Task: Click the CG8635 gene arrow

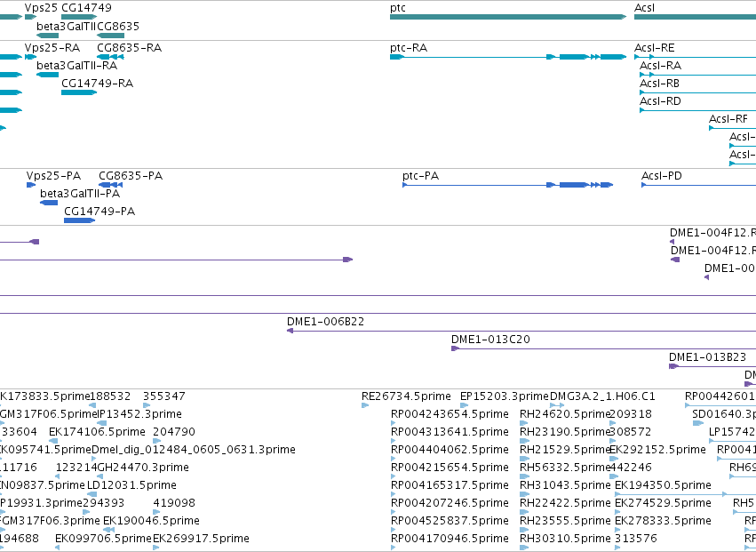Action: 110,36
